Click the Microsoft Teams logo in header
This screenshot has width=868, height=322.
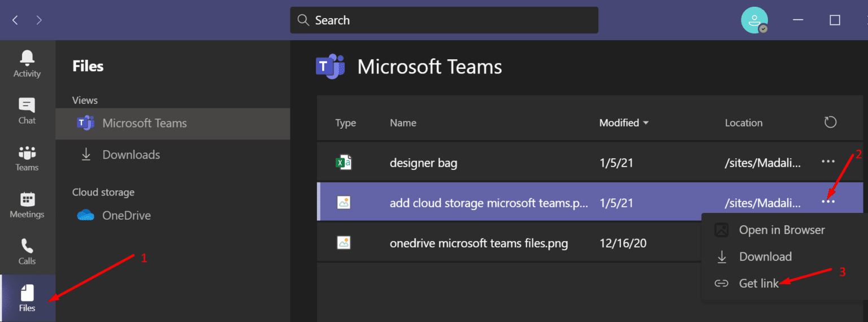point(331,67)
